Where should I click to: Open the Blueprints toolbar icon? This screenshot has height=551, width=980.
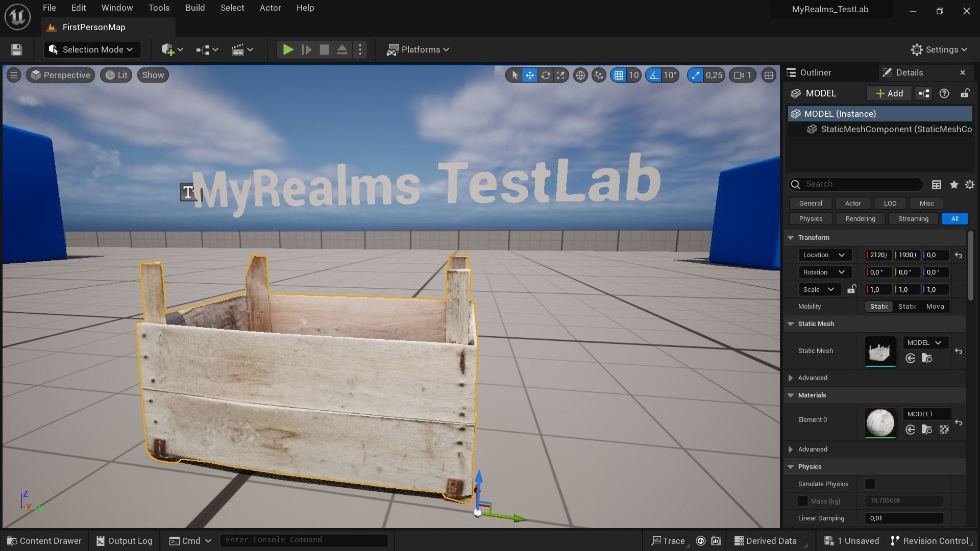tap(207, 49)
